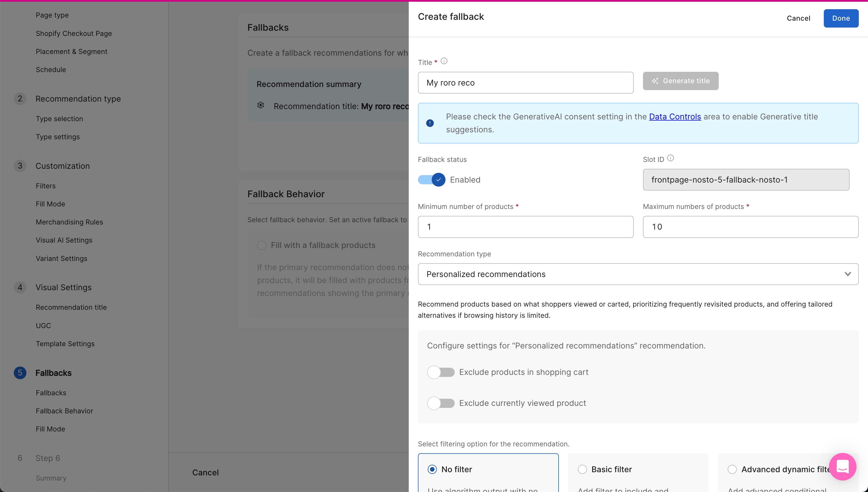
Task: Toggle Exclude currently viewed product
Action: (441, 403)
